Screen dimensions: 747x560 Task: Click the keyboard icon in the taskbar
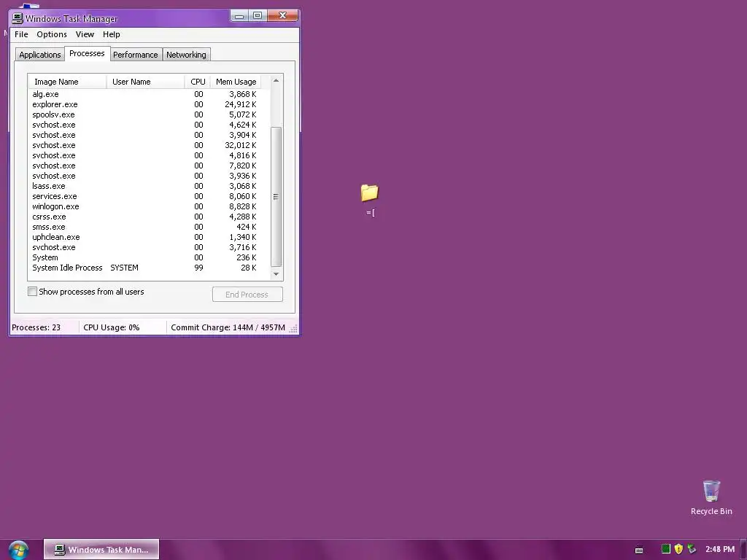(x=639, y=550)
